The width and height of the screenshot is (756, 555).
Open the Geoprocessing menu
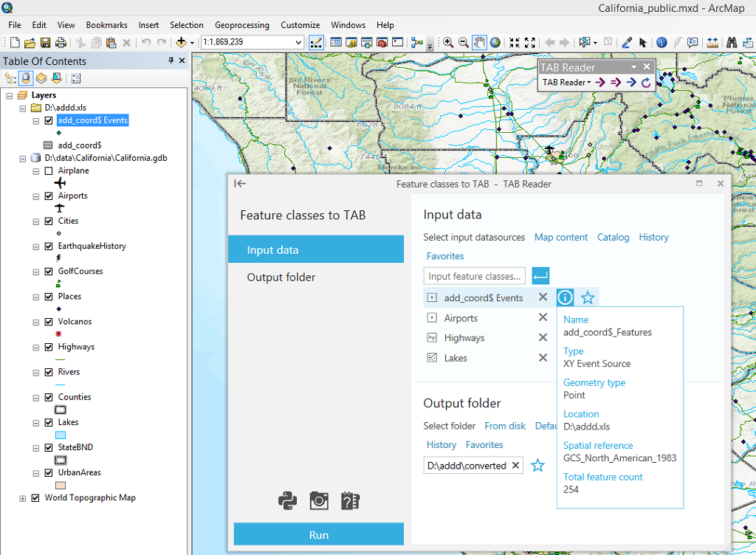tap(242, 25)
